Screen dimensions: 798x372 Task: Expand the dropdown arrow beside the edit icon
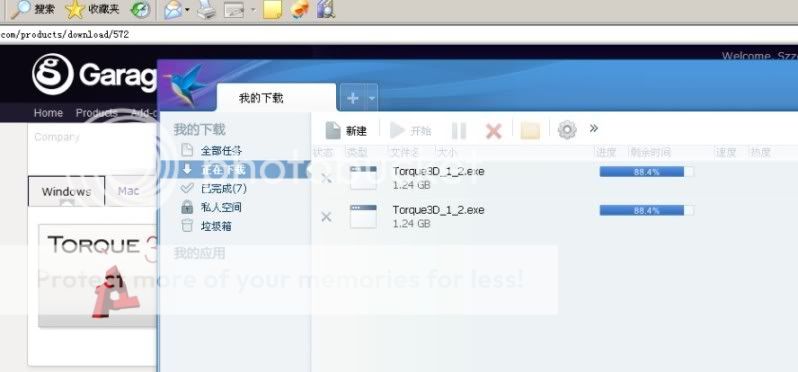(252, 10)
